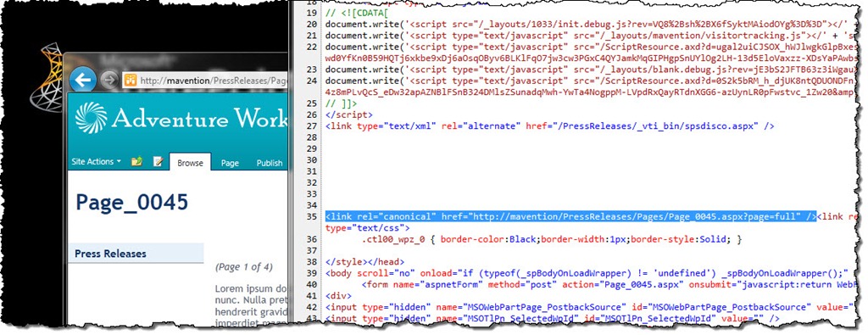Click the grey forward navigation arrow
Screen dimensions: 868x335
(110, 81)
